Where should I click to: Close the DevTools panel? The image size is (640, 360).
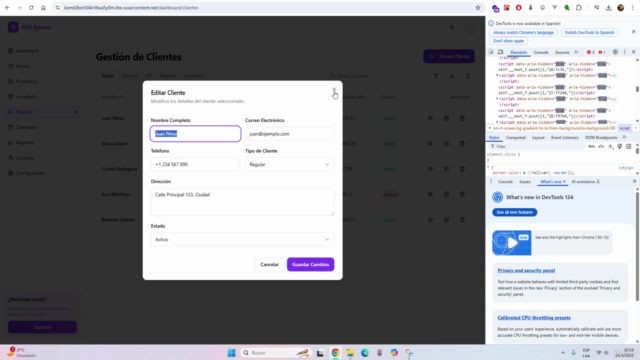[x=633, y=52]
